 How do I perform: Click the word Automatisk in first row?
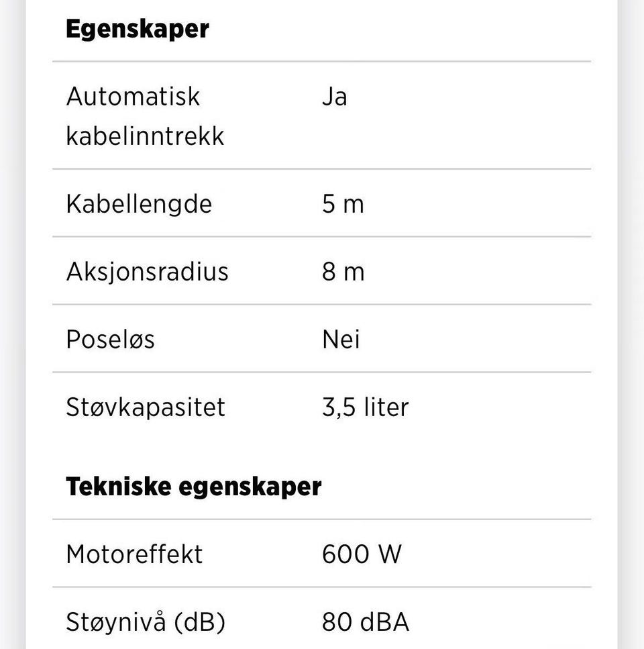tap(133, 96)
